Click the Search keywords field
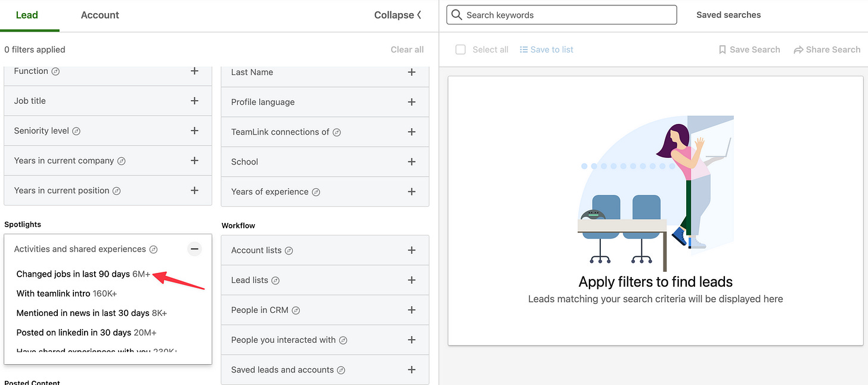The image size is (868, 385). [562, 15]
